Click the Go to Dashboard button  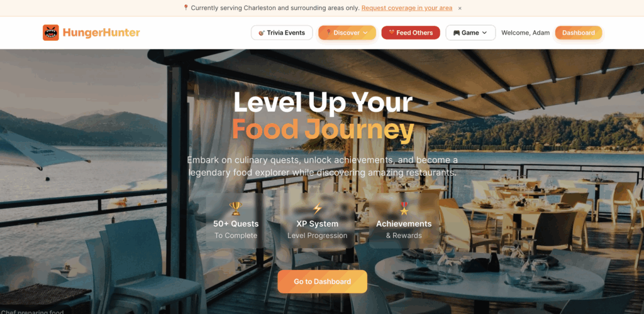coord(323,281)
